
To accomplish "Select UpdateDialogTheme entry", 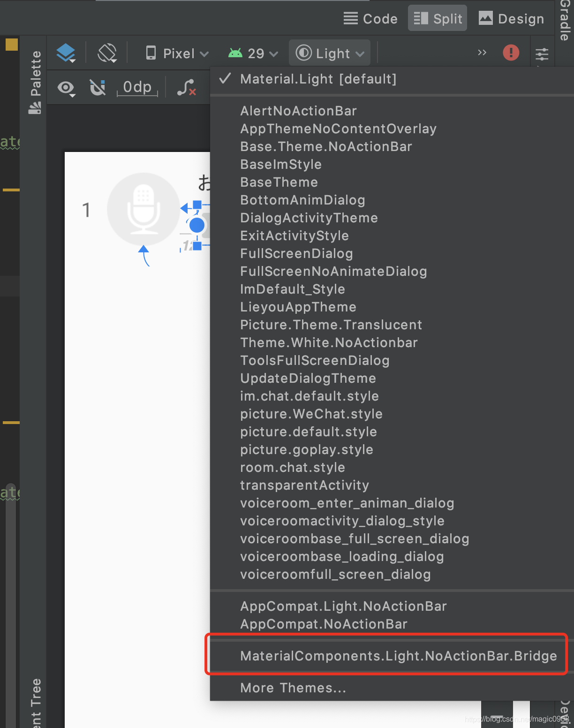I will tap(392, 378).
